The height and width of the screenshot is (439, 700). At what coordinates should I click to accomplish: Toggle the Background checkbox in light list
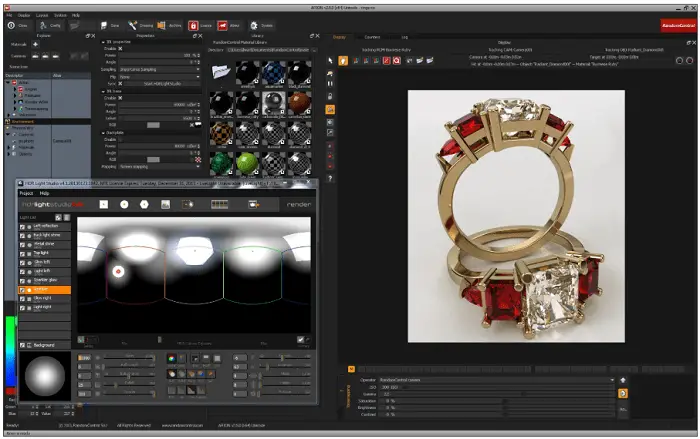tap(22, 345)
